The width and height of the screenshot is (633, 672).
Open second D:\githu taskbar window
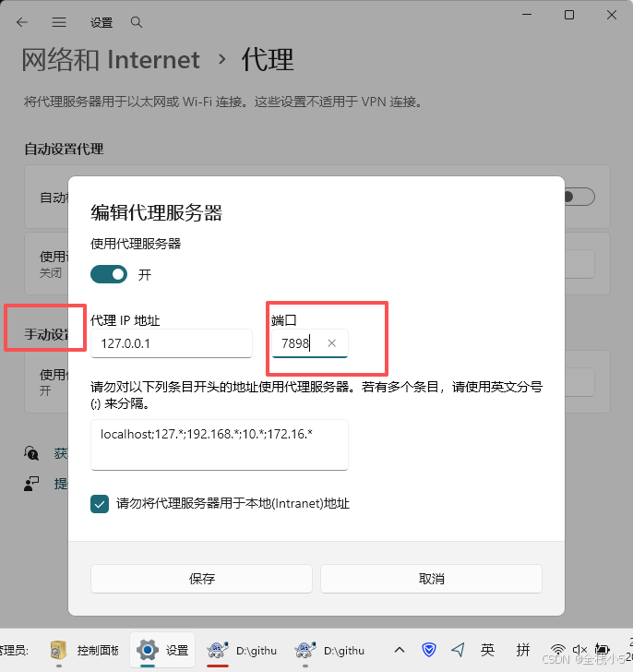click(x=329, y=651)
